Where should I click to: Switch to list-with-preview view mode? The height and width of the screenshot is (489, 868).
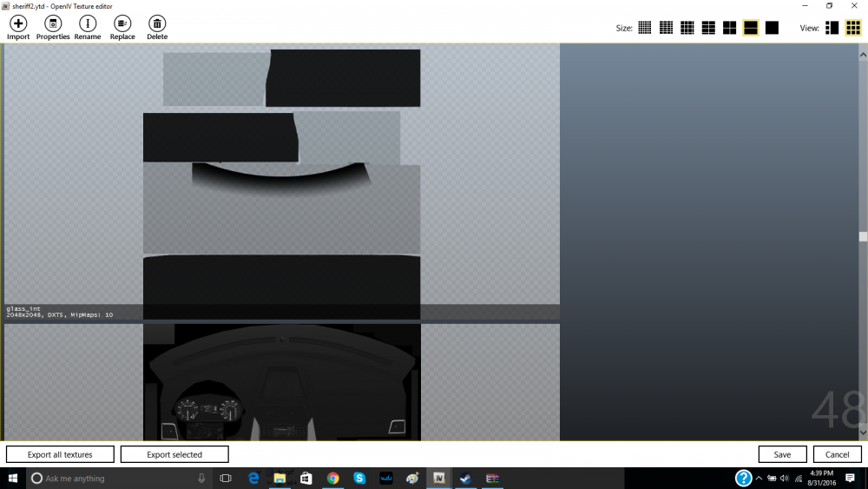tap(832, 28)
